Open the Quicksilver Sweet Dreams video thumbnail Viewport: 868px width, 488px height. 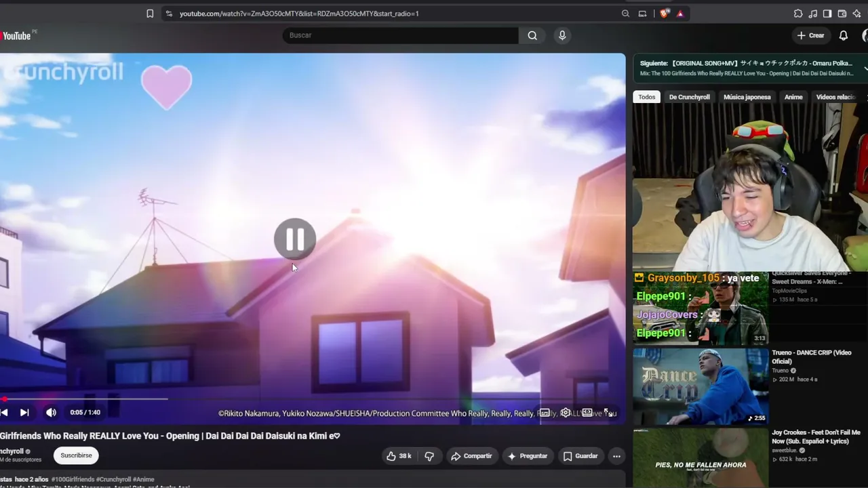pos(701,308)
